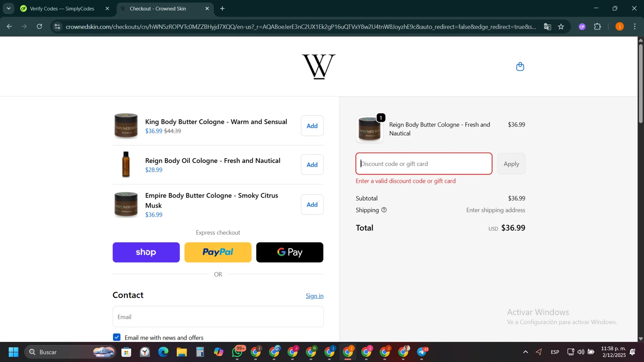This screenshot has height=362, width=644.
Task: Click the Total amount $36.99
Action: (513, 228)
